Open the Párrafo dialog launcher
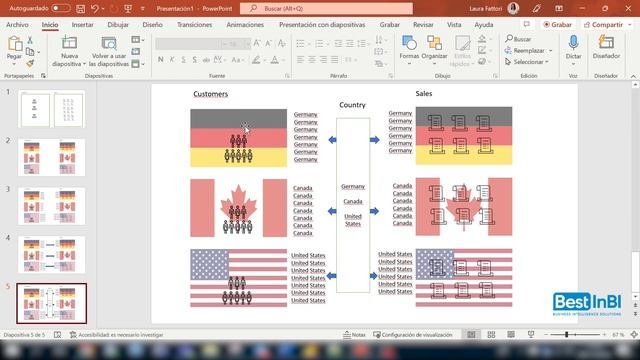 (391, 76)
